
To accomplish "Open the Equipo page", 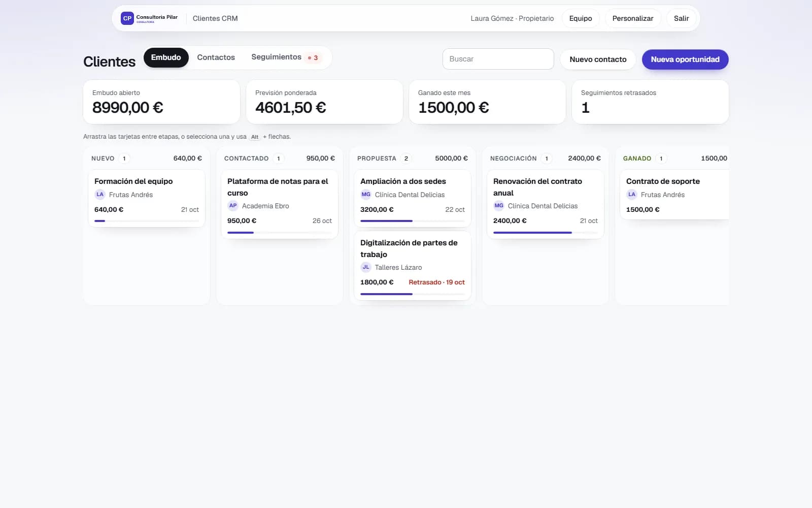I will tap(581, 18).
